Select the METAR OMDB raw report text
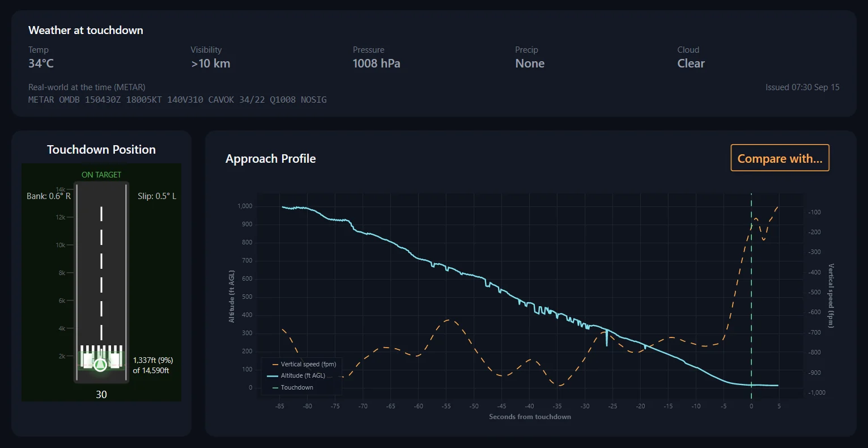Image resolution: width=868 pixels, height=448 pixels. coord(177,100)
